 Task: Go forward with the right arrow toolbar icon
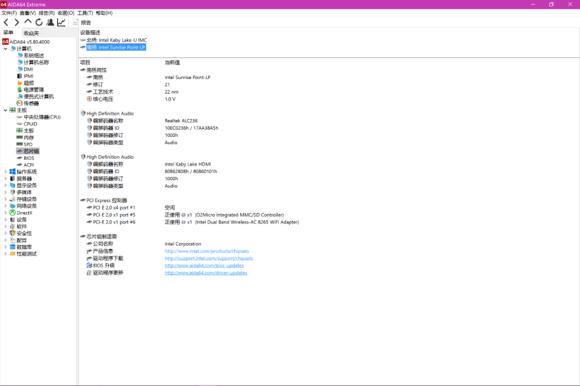pos(17,23)
